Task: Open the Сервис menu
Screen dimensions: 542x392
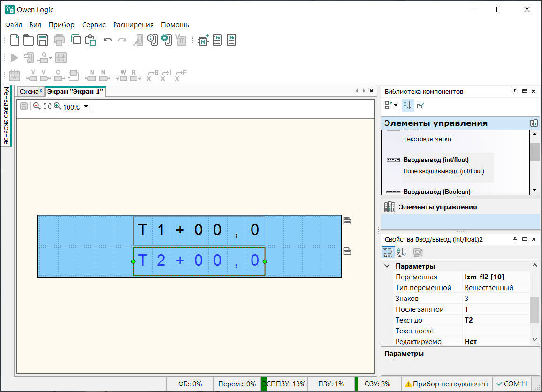Action: click(x=94, y=25)
